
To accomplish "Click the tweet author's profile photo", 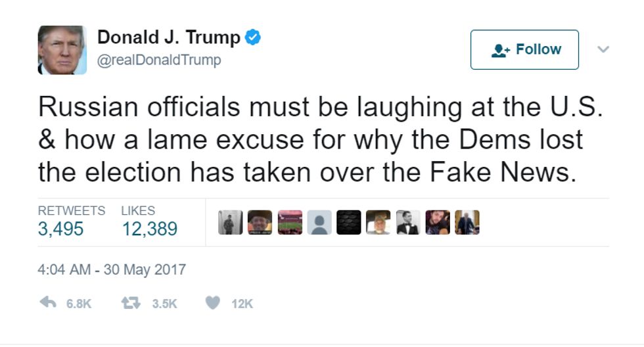I will [x=62, y=50].
